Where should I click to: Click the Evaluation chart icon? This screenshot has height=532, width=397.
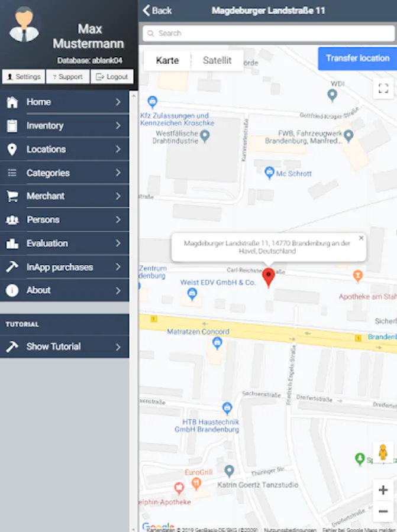[x=12, y=244]
